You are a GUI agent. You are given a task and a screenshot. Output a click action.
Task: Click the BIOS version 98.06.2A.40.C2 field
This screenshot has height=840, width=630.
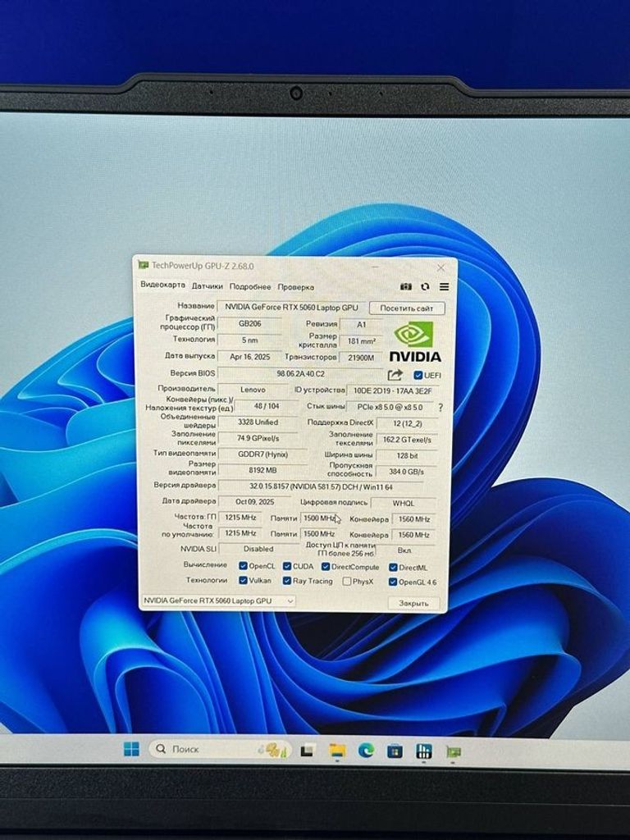[x=300, y=373]
